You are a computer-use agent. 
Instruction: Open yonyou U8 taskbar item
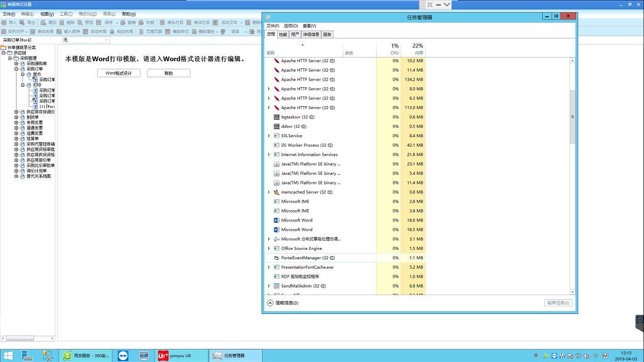point(182,356)
